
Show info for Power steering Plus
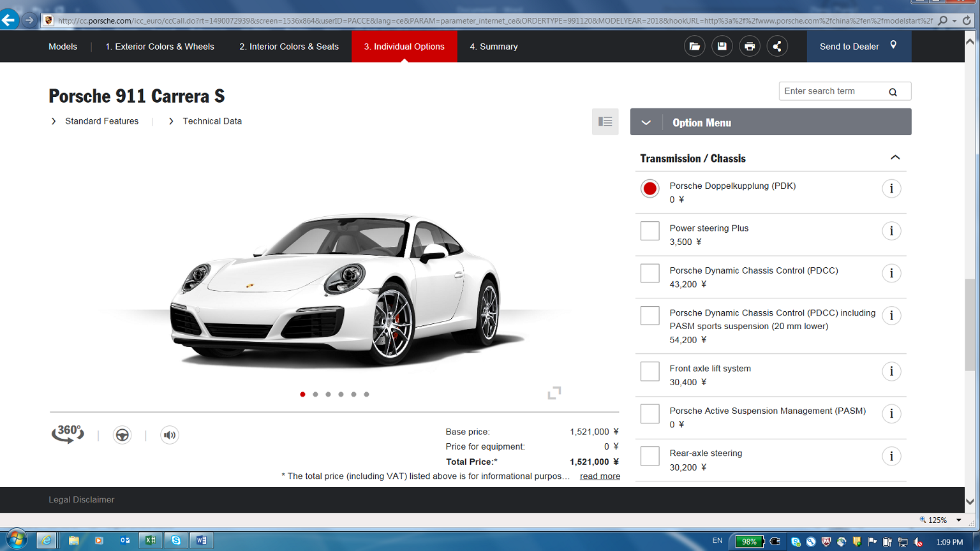[x=891, y=231]
